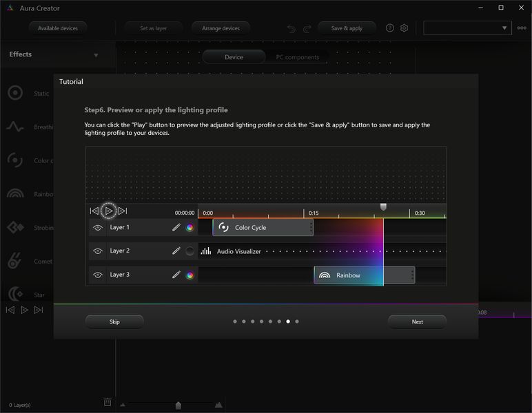
Task: Select the Comet effect icon
Action: coord(14,261)
